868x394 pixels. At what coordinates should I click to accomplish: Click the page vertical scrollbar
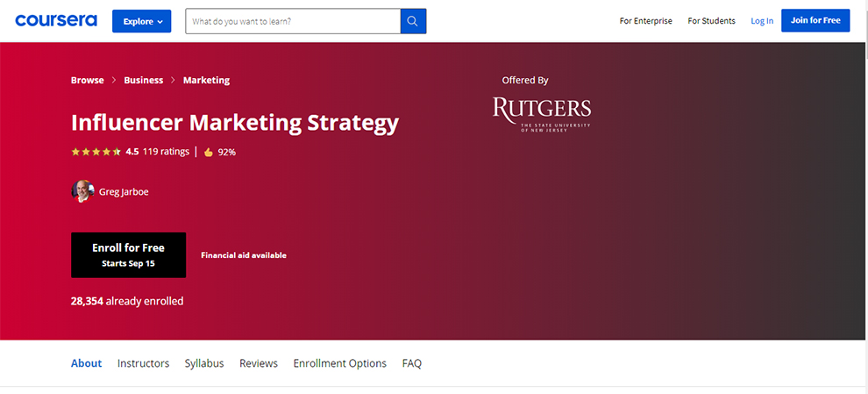865,197
